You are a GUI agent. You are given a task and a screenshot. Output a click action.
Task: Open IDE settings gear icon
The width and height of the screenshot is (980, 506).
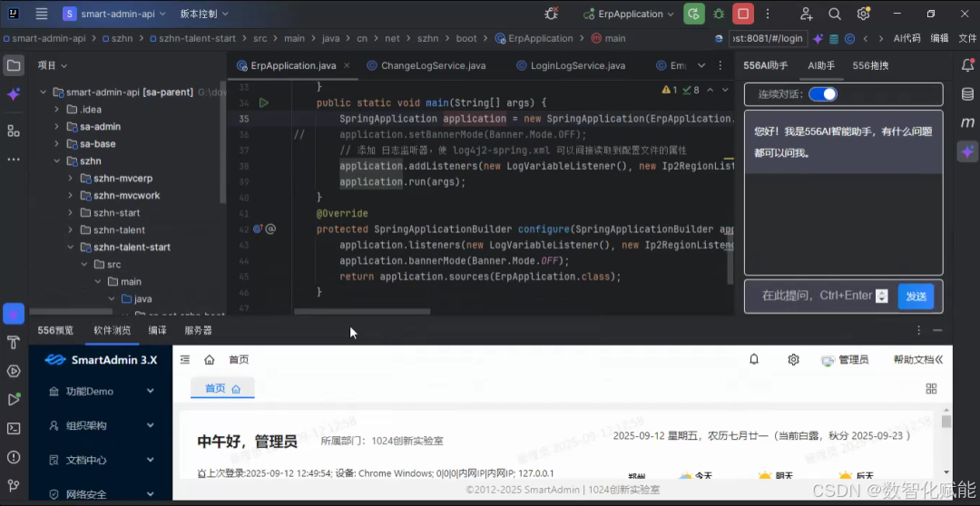click(863, 14)
